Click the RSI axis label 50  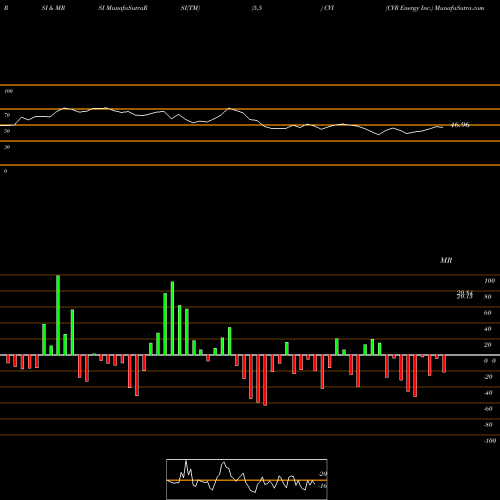point(7,131)
